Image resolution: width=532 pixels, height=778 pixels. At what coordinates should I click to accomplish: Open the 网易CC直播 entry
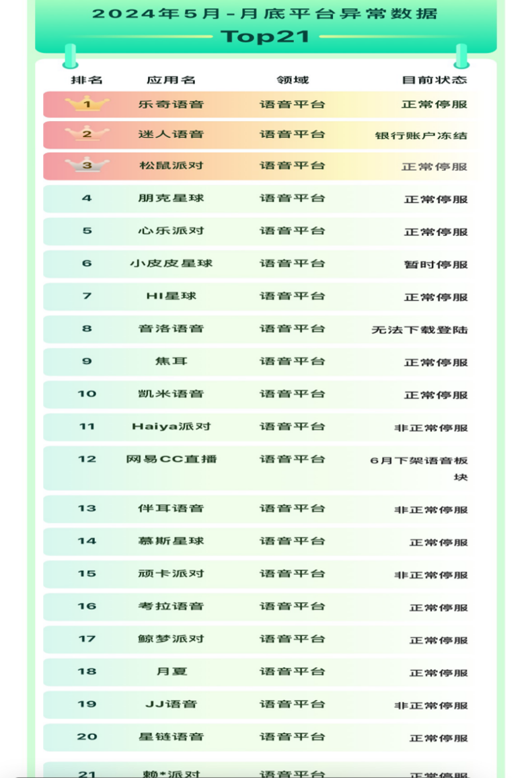coord(171,459)
